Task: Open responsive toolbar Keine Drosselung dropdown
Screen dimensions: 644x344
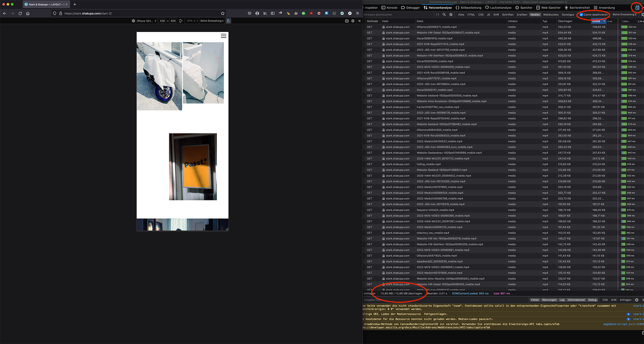Action: point(212,21)
